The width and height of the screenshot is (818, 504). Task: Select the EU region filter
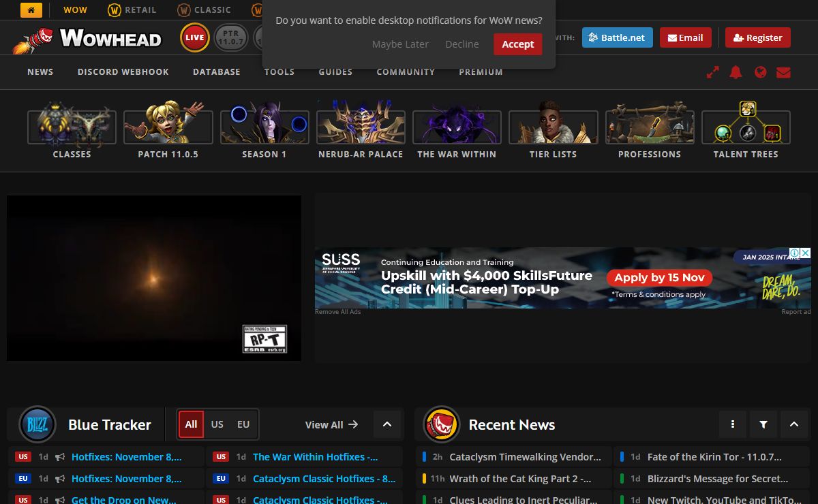coord(243,424)
